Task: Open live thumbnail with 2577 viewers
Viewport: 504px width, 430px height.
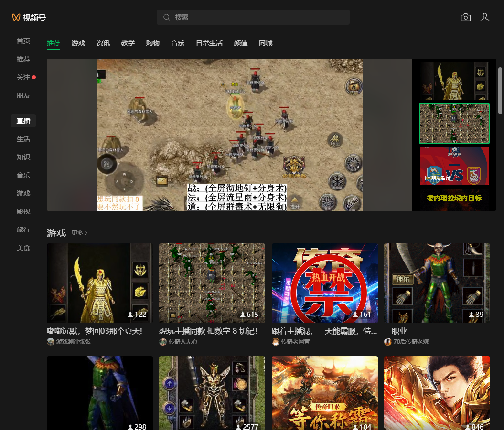Action: pyautogui.click(x=212, y=393)
